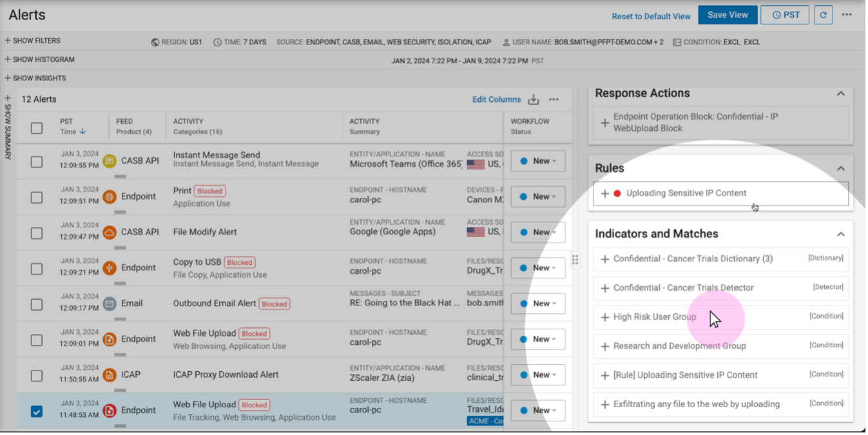Screen dimensions: 868x435
Task: Click the user icon beside User Name filter
Action: [x=506, y=43]
